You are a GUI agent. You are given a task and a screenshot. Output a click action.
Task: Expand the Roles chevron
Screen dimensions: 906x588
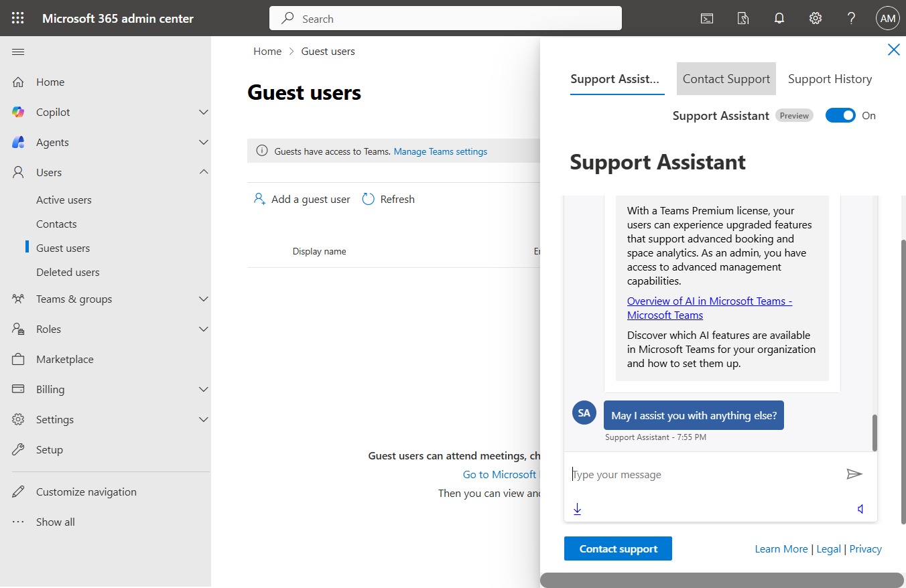point(204,329)
